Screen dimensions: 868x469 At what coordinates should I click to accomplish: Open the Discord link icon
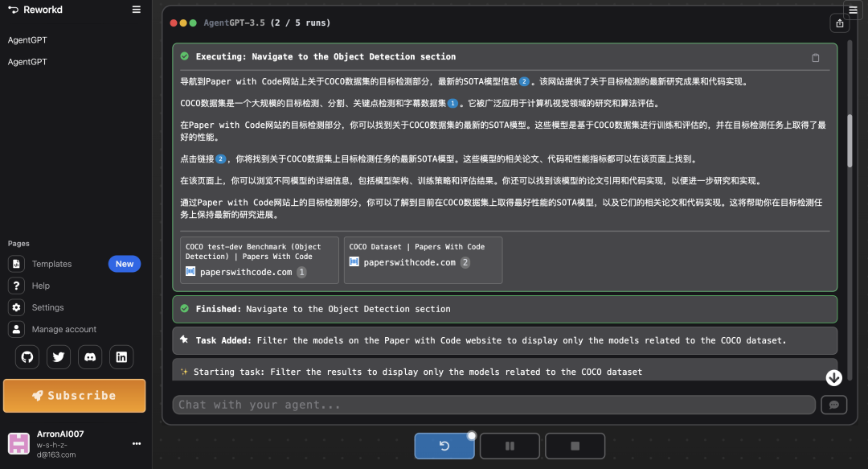tap(90, 357)
